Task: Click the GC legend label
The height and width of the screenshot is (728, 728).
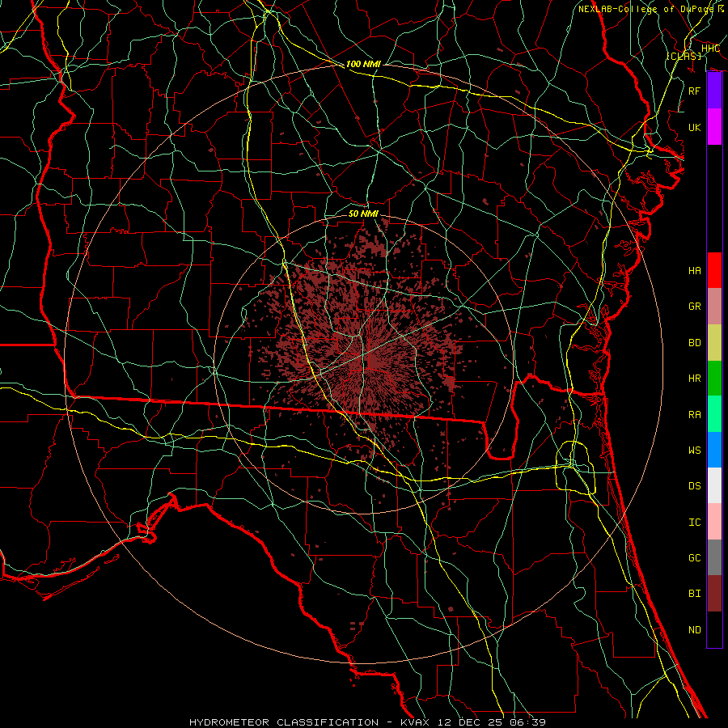Action: pos(695,558)
